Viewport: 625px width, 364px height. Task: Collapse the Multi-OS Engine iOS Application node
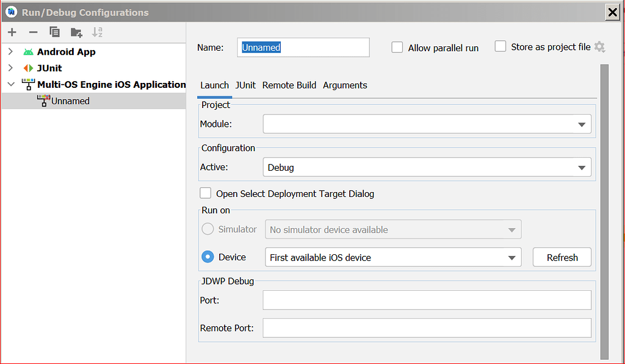pos(10,84)
